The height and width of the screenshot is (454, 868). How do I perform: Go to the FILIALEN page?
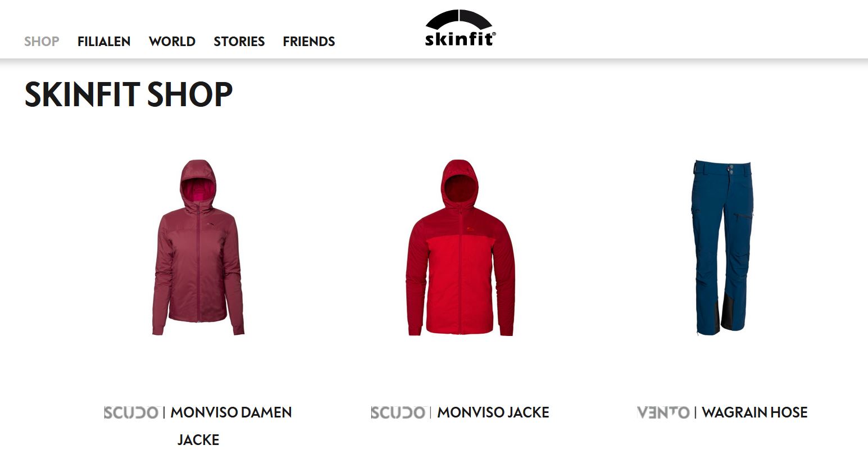click(104, 42)
